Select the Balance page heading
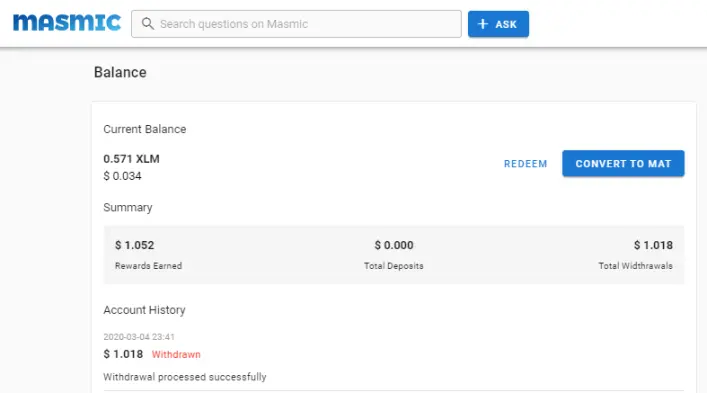The width and height of the screenshot is (707, 393). tap(120, 72)
